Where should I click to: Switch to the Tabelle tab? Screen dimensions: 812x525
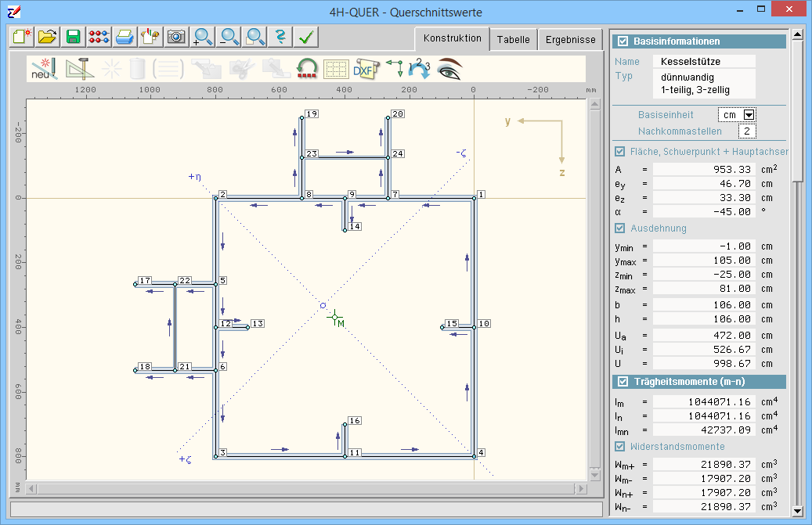point(513,40)
